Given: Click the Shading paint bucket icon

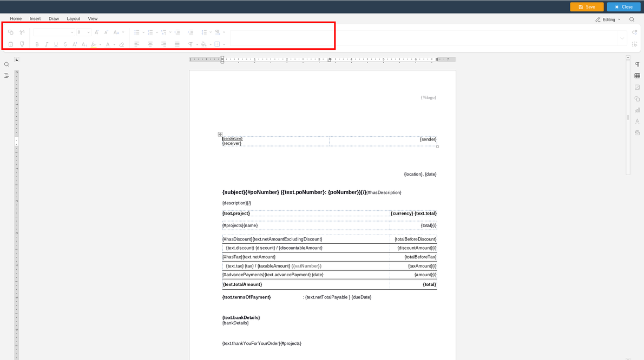Looking at the screenshot, I should coord(203,44).
